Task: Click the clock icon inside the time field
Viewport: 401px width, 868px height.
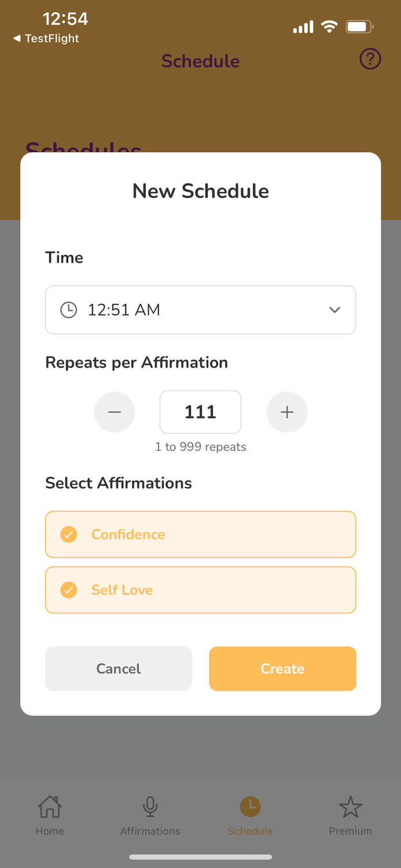Action: point(68,310)
